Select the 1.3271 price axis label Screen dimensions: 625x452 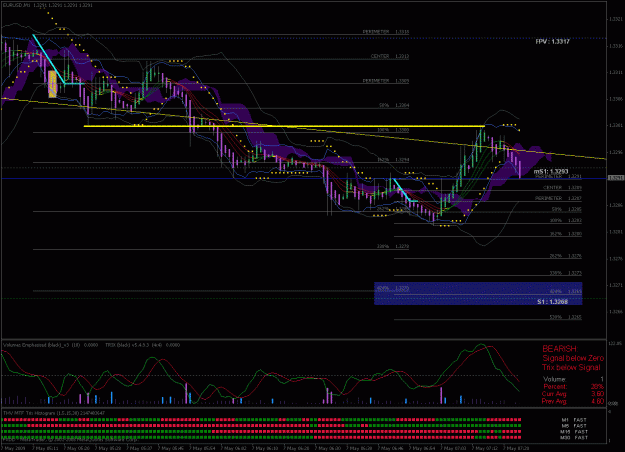coord(617,285)
